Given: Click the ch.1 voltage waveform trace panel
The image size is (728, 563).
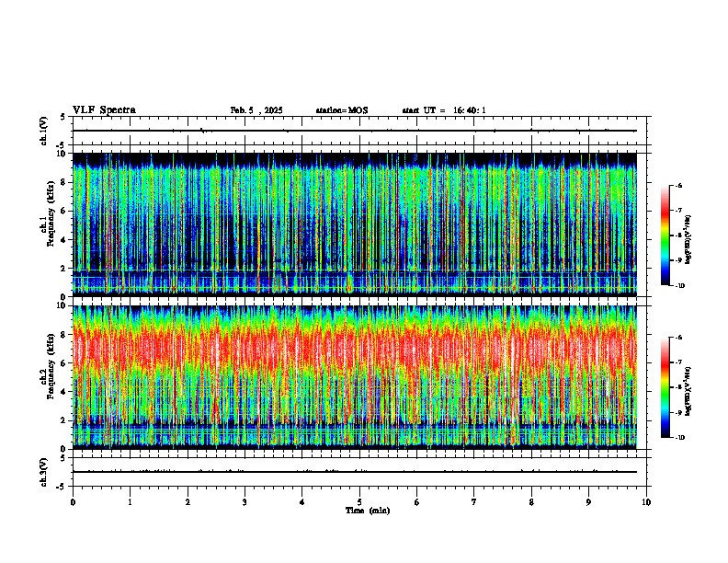Looking at the screenshot, I should point(359,131).
